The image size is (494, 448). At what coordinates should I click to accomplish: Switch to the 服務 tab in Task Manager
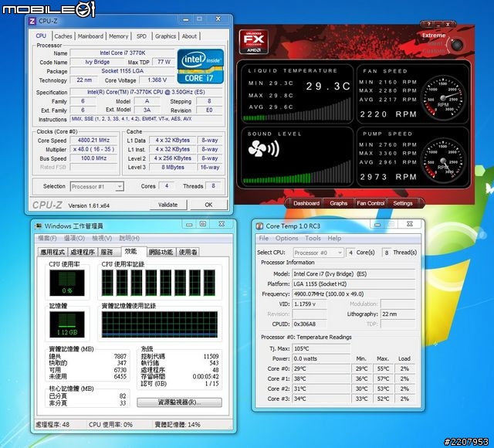point(109,253)
